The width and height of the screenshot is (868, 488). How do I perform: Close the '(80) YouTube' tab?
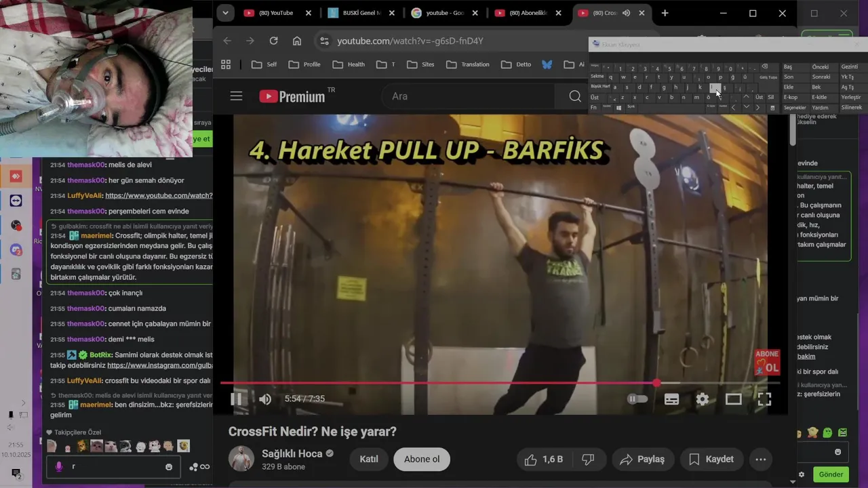[309, 13]
